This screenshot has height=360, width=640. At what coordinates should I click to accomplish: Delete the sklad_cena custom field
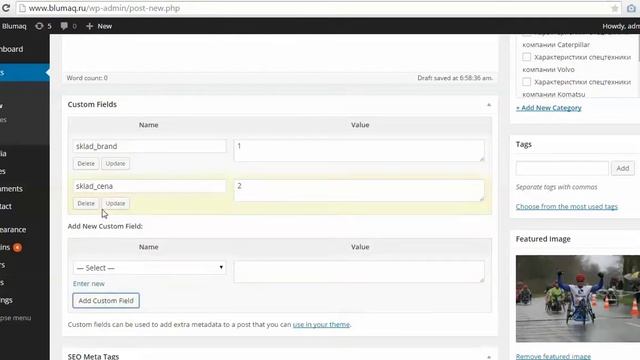click(x=86, y=203)
